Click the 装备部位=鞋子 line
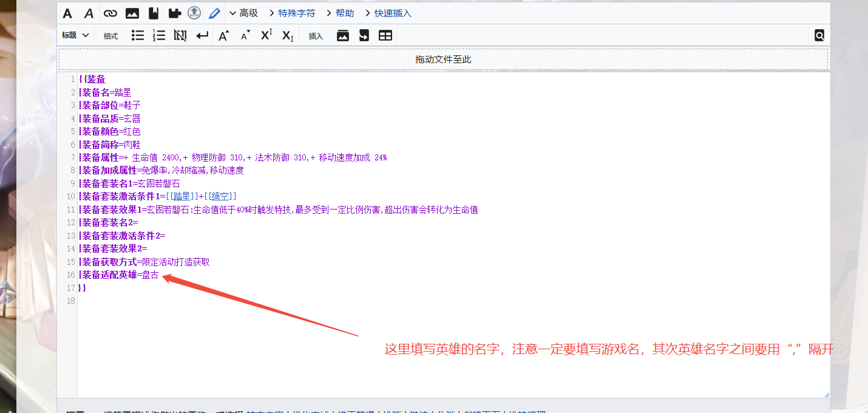The width and height of the screenshot is (868, 413). click(110, 105)
